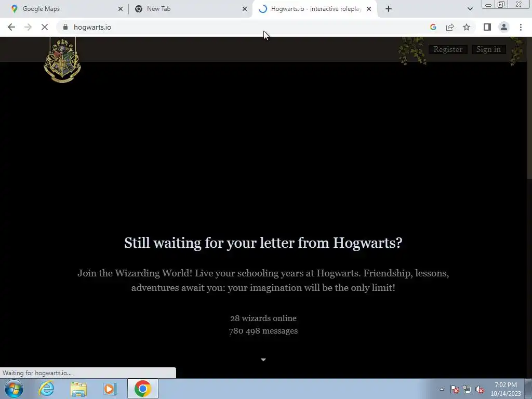Select the Hogwarts.io tab
Image resolution: width=532 pixels, height=399 pixels.
[314, 9]
